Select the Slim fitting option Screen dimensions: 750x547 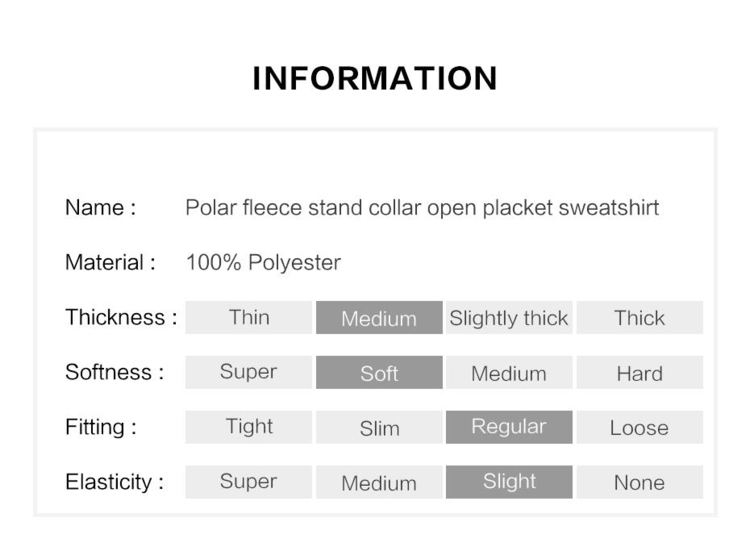pyautogui.click(x=379, y=427)
